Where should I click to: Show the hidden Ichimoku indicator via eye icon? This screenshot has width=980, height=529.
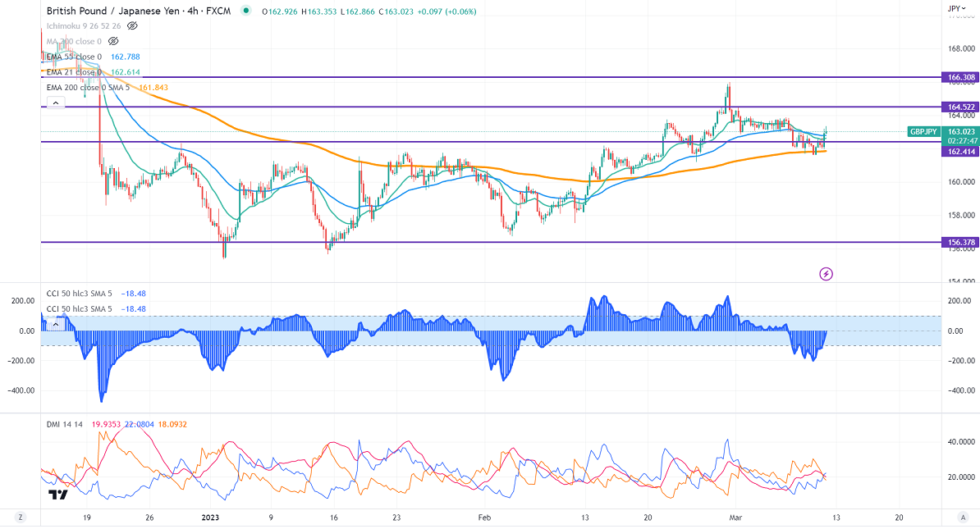click(132, 25)
